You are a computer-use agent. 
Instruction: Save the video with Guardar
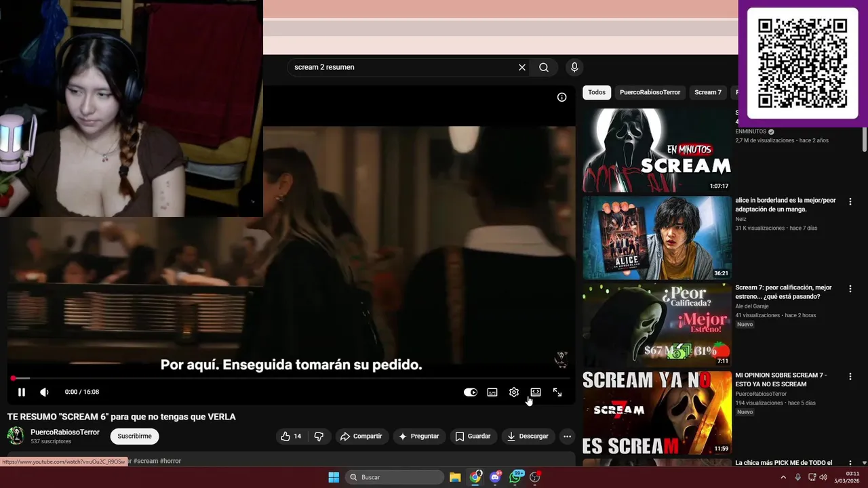click(x=473, y=436)
